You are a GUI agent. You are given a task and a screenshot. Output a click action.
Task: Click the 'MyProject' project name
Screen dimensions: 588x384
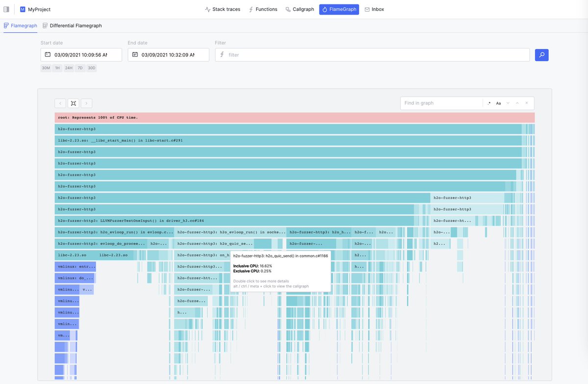pyautogui.click(x=39, y=9)
